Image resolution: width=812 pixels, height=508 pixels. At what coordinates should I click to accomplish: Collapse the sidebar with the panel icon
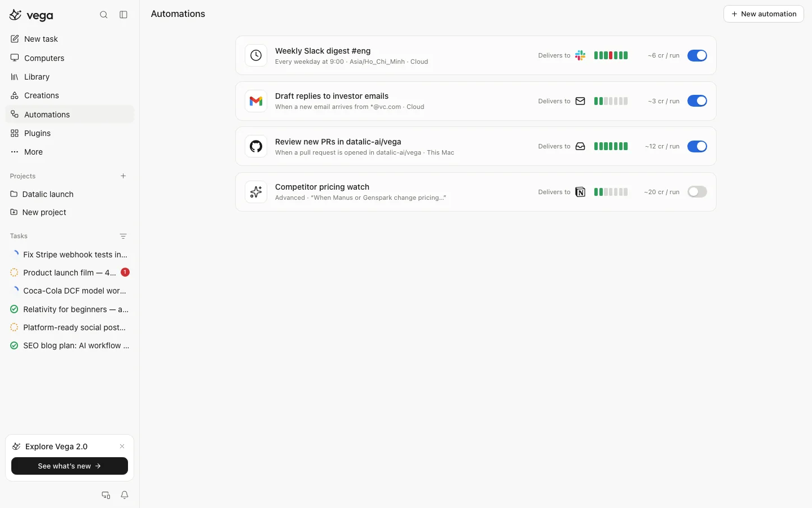point(123,15)
